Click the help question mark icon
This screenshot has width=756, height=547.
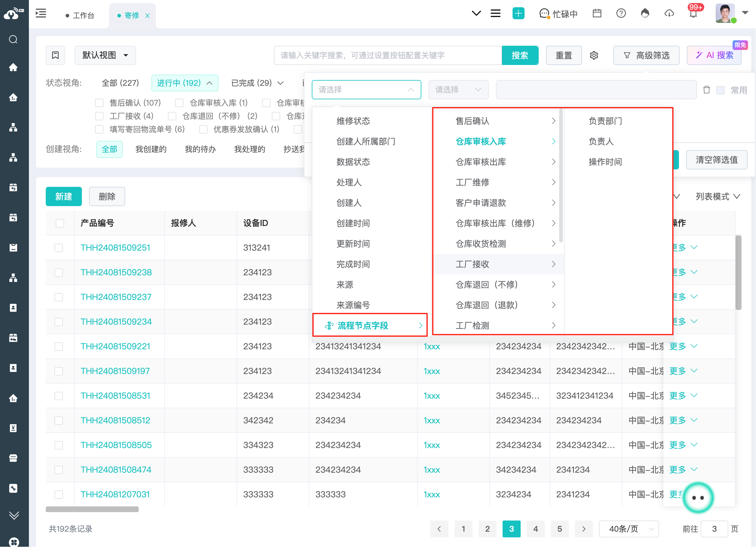click(621, 13)
